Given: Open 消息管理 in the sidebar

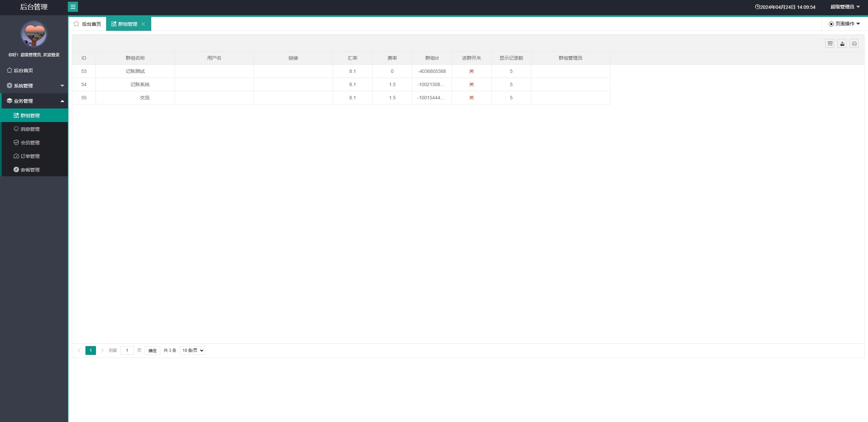Looking at the screenshot, I should pos(30,129).
